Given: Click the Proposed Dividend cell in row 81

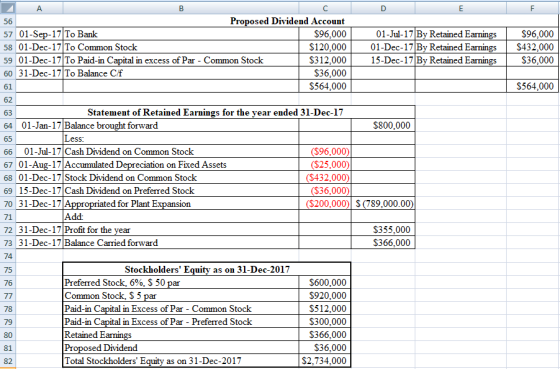Looking at the screenshot, I should click(181, 348).
